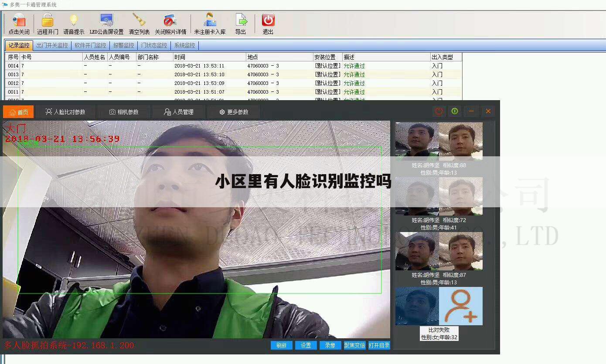The width and height of the screenshot is (606, 364).
Task: Click the 录像 record button
Action: click(x=330, y=345)
